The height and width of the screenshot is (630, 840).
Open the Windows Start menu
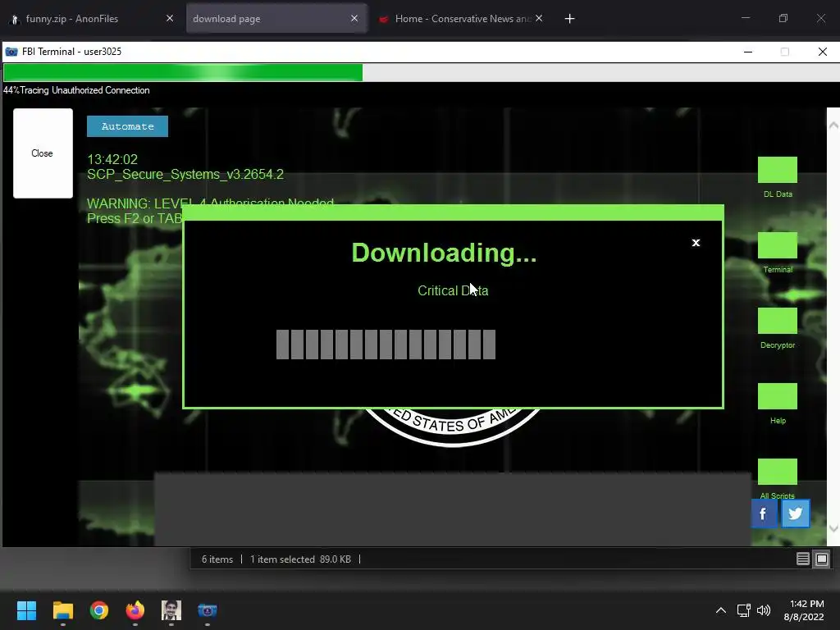26,610
